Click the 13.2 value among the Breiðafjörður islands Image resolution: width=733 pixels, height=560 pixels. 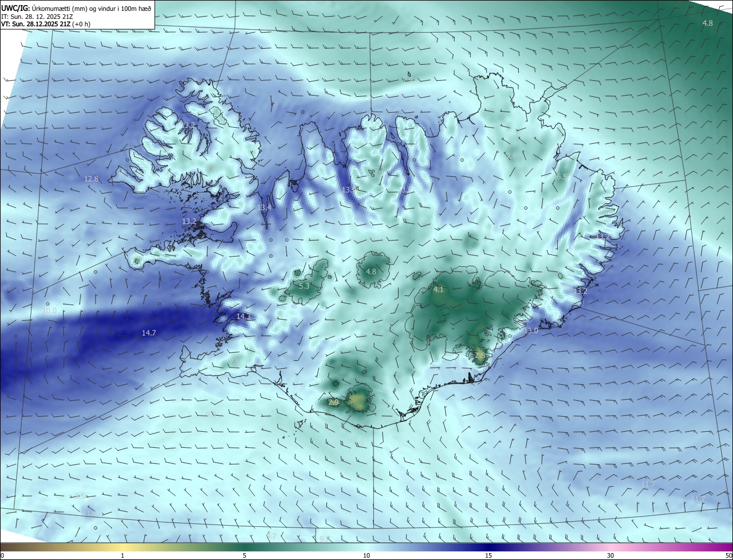tap(189, 221)
